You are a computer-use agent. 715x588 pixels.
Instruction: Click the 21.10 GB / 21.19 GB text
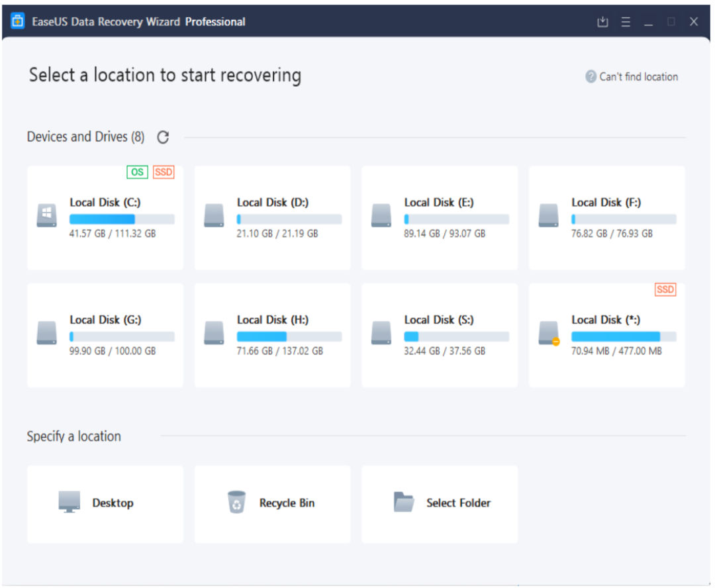click(277, 234)
